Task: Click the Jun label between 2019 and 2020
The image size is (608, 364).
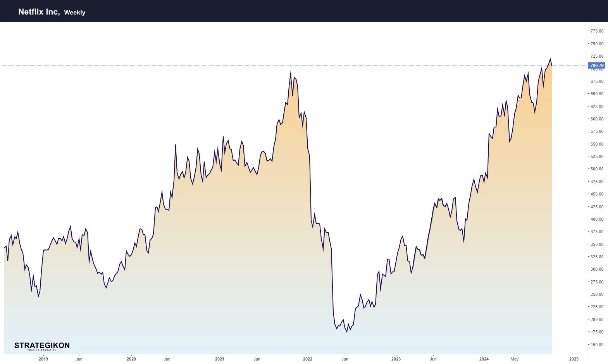Action: (x=79, y=359)
